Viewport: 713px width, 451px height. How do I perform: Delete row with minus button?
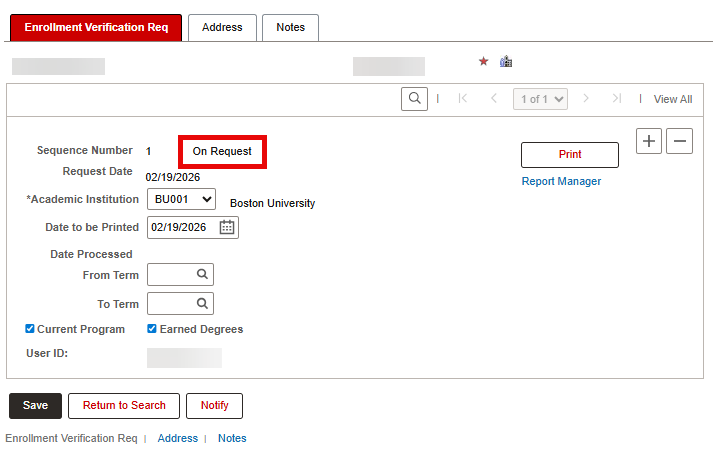(x=679, y=141)
